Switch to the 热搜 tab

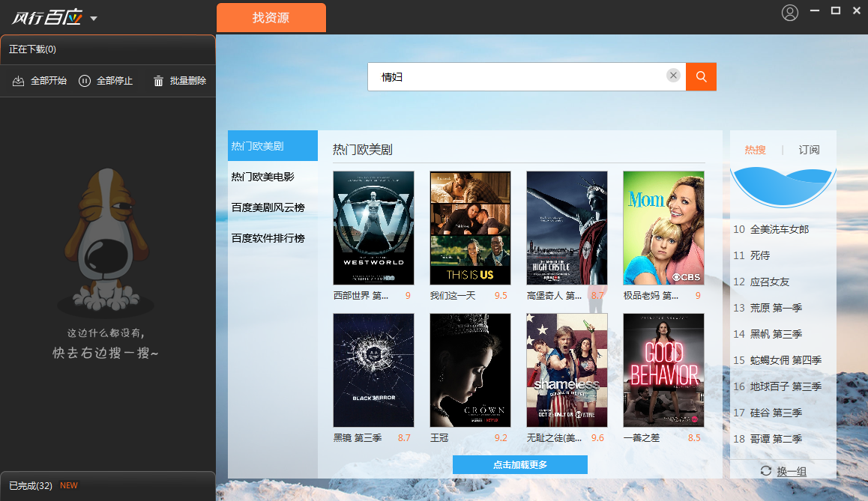(x=755, y=150)
